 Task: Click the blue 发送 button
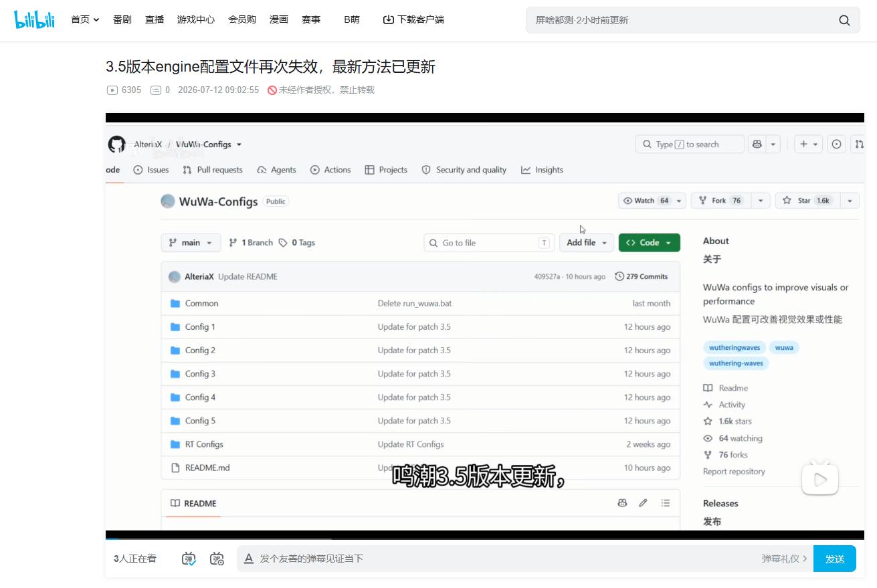(835, 559)
